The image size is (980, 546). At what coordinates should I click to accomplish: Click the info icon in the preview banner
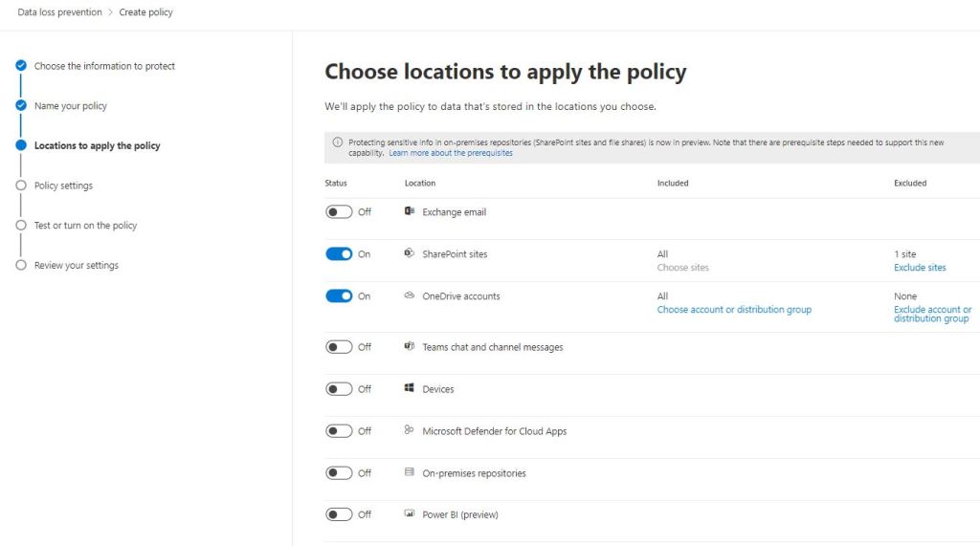[x=337, y=142]
